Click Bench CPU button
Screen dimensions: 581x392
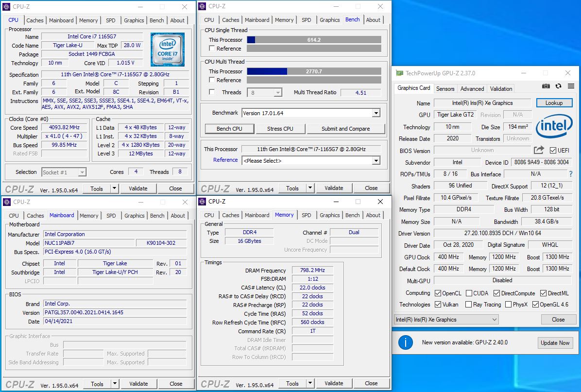[229, 129]
